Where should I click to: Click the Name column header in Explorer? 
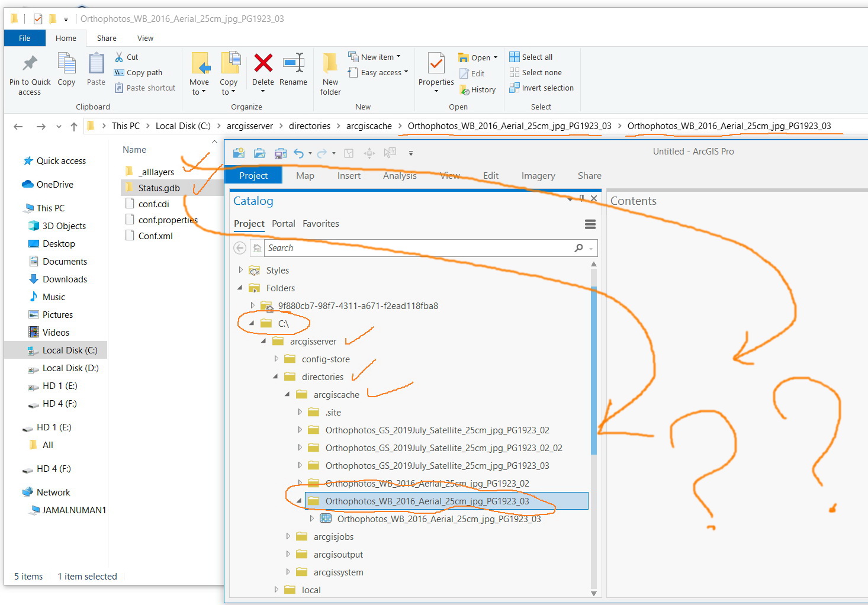[134, 150]
